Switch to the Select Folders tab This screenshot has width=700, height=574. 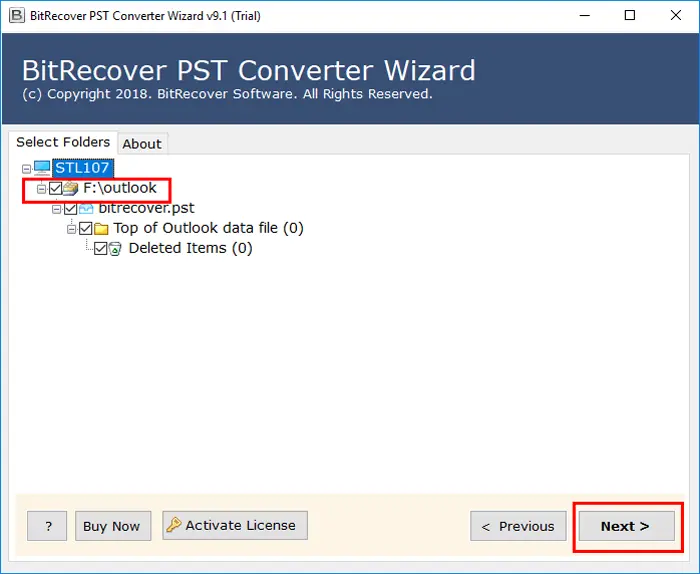(63, 142)
